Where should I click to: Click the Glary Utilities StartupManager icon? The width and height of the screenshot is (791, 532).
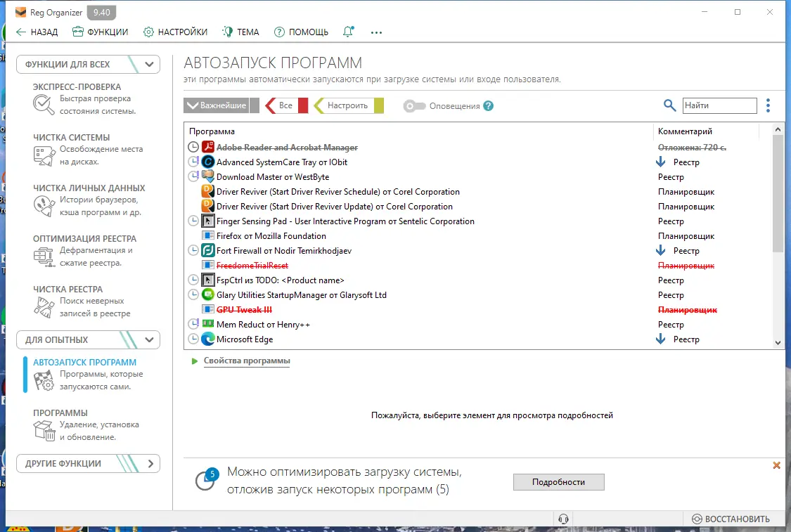click(x=208, y=295)
